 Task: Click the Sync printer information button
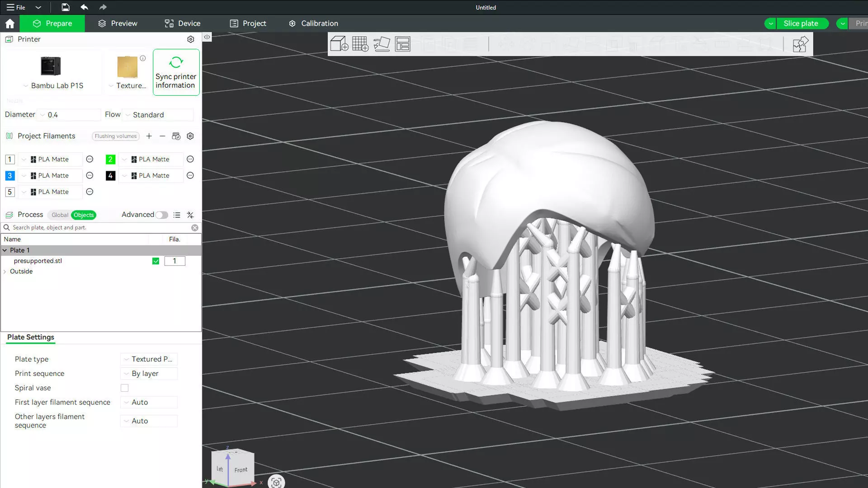point(176,72)
